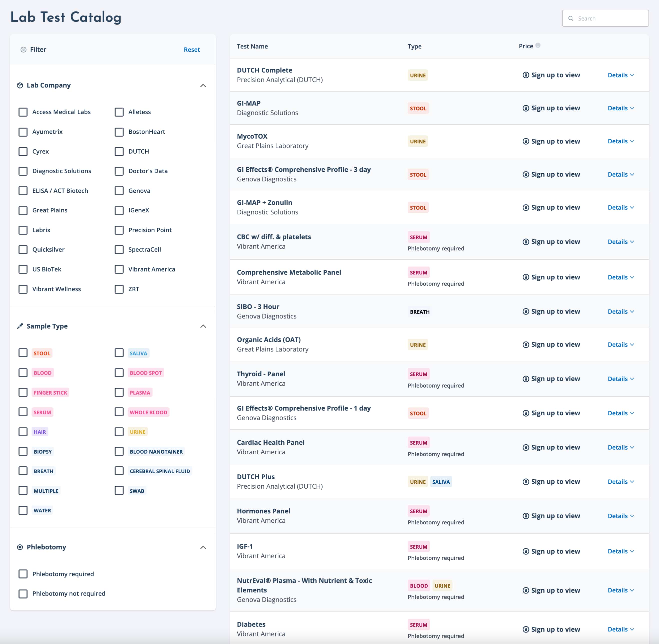This screenshot has width=659, height=644.
Task: Click the Phlebotomy target icon
Action: pos(20,547)
